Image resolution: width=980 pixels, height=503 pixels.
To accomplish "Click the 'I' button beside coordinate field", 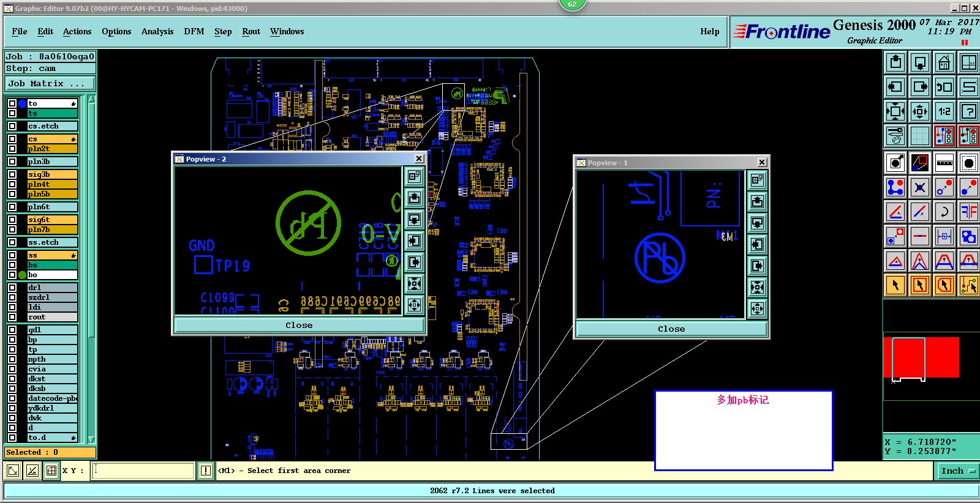I will (x=206, y=471).
